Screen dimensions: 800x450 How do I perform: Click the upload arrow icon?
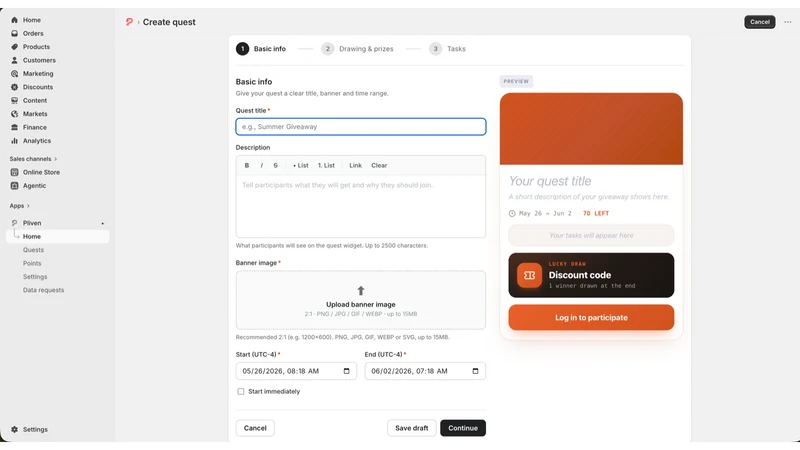pyautogui.click(x=361, y=291)
